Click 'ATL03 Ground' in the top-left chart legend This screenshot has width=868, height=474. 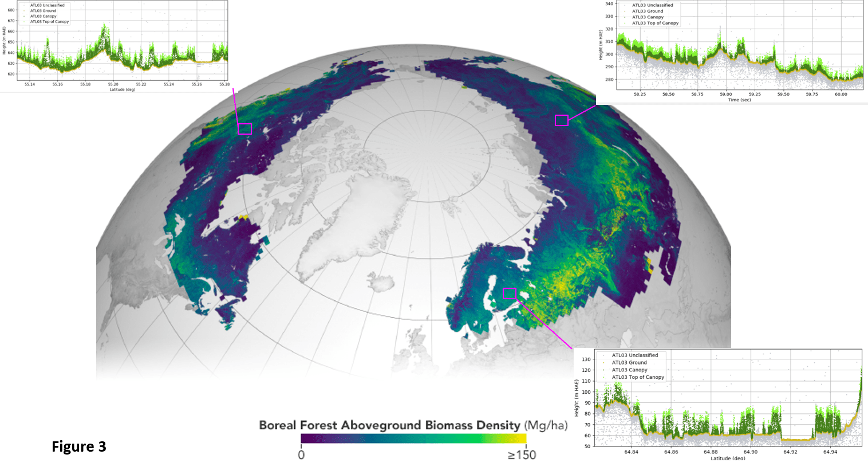43,11
